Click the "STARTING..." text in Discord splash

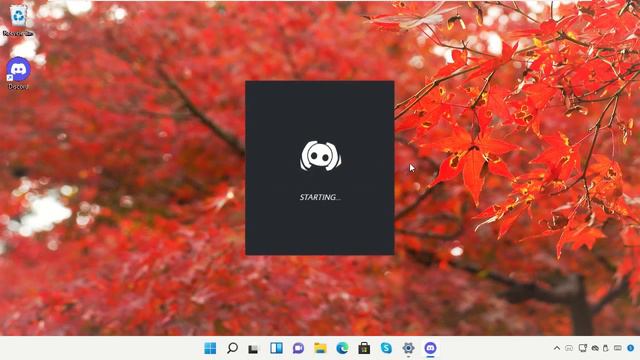tap(320, 197)
